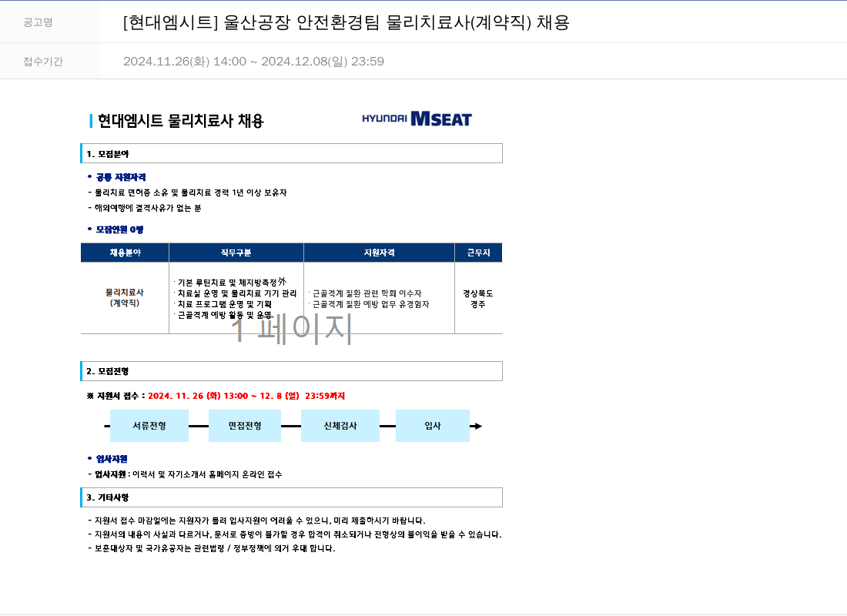Click the application period "2024.11.26(화) 14:00 ~ 2024.12.08(일) 23:59"
This screenshot has width=847, height=616.
coord(253,62)
